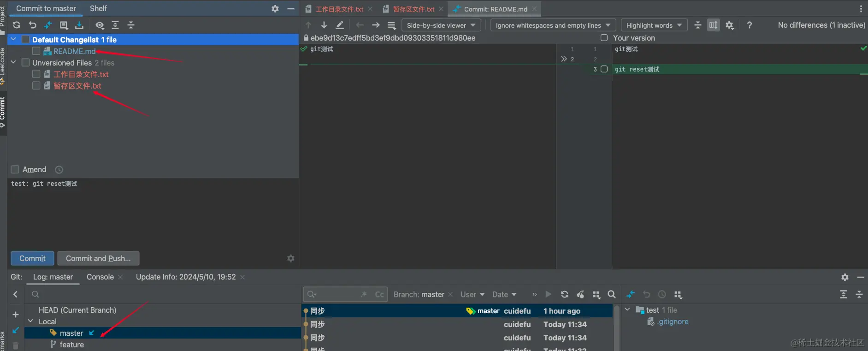Open the Side-by-side viewer dropdown

(x=441, y=25)
